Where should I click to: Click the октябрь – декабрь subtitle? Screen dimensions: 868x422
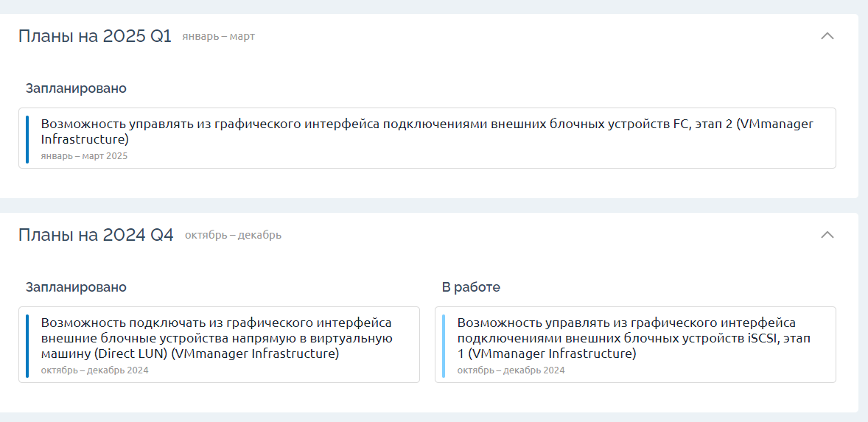[233, 236]
